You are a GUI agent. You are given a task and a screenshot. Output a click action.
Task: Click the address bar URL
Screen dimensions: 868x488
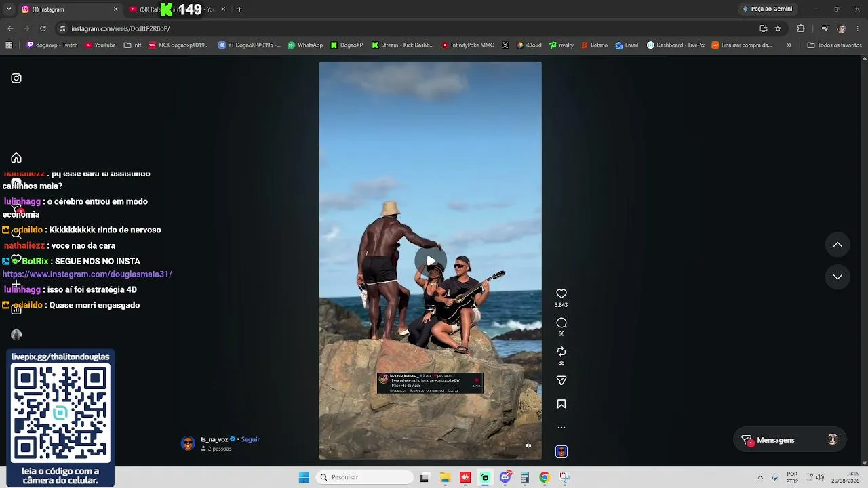[121, 28]
